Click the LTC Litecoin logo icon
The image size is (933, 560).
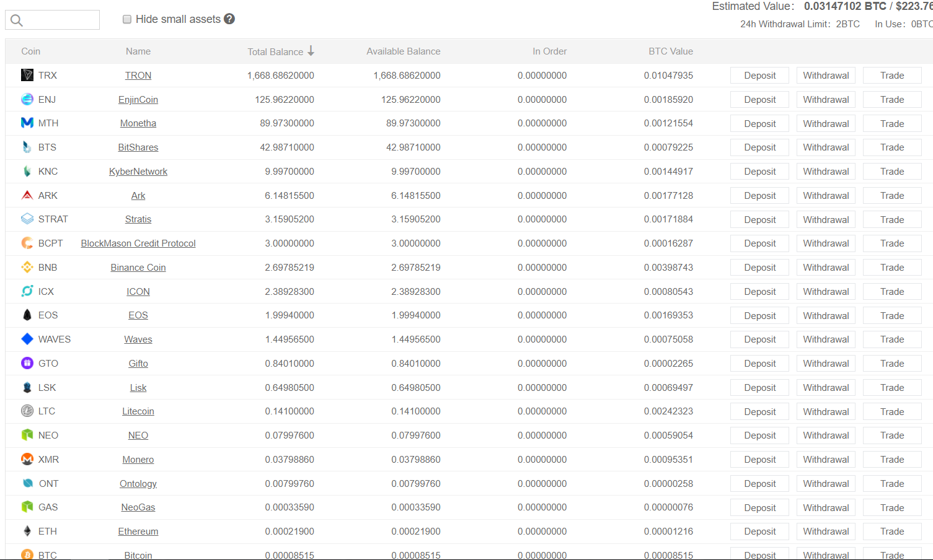(27, 411)
